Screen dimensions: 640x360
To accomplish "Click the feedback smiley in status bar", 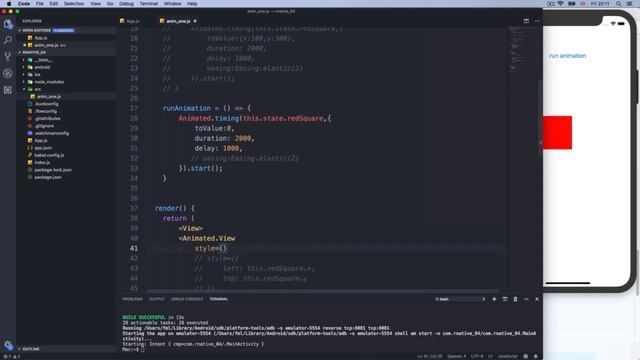I will (526, 356).
